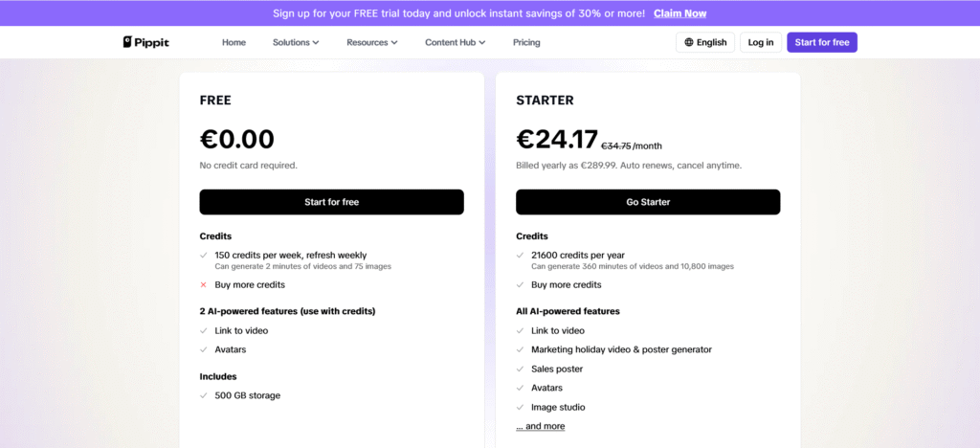Click checkmark icon next to 500 GB storage

coord(203,395)
